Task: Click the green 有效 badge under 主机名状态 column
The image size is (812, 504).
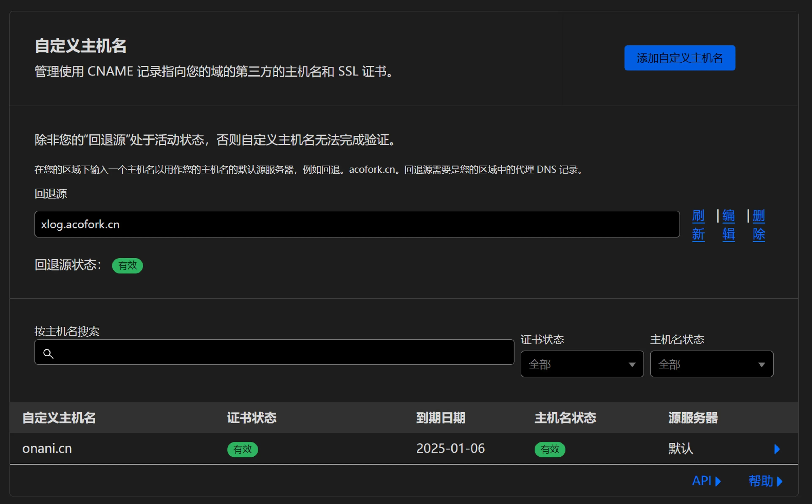Action: (550, 449)
